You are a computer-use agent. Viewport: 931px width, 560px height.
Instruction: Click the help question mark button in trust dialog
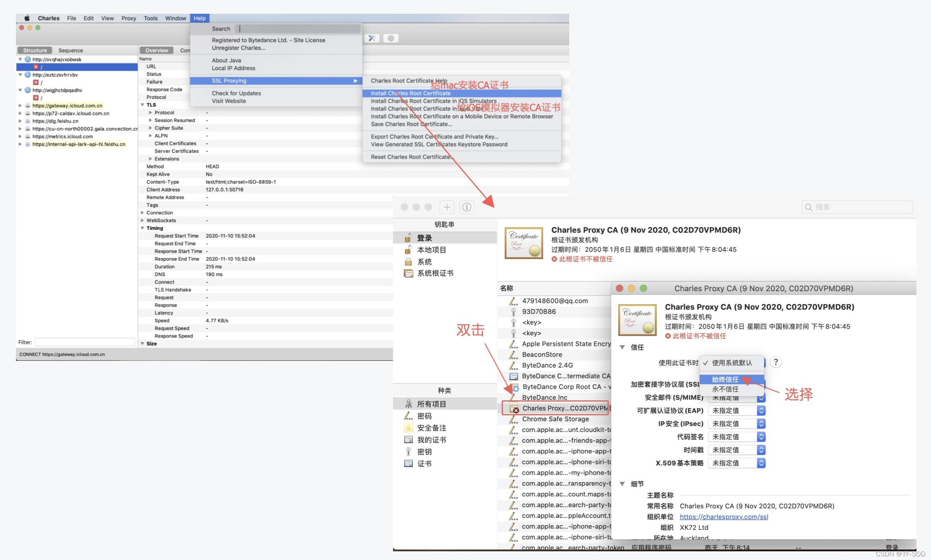[775, 362]
